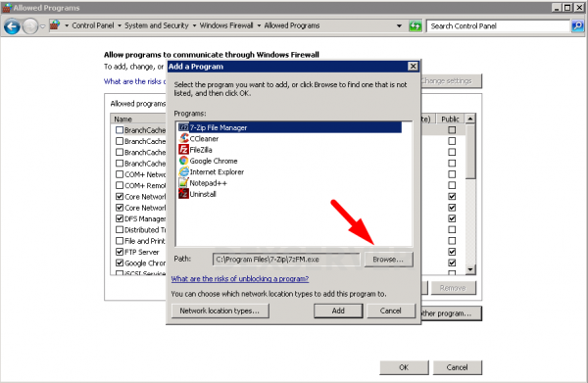Select the FileZilla program icon
This screenshot has height=383, width=588.
coord(183,150)
